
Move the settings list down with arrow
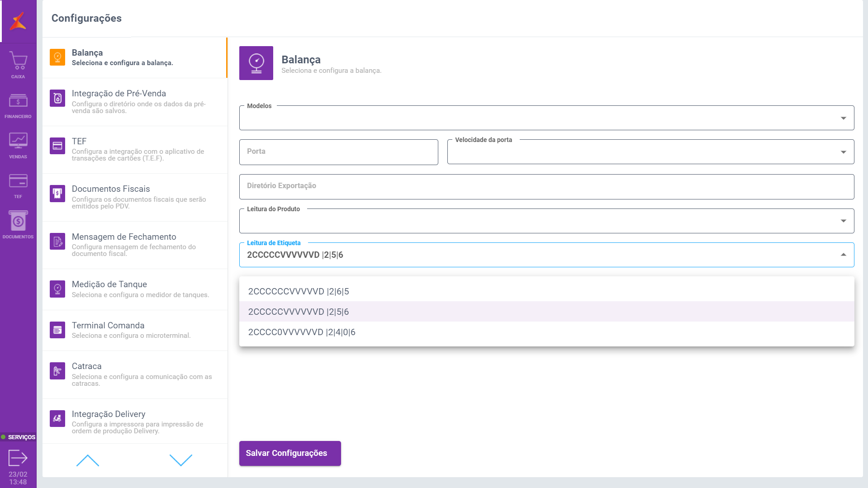181,460
